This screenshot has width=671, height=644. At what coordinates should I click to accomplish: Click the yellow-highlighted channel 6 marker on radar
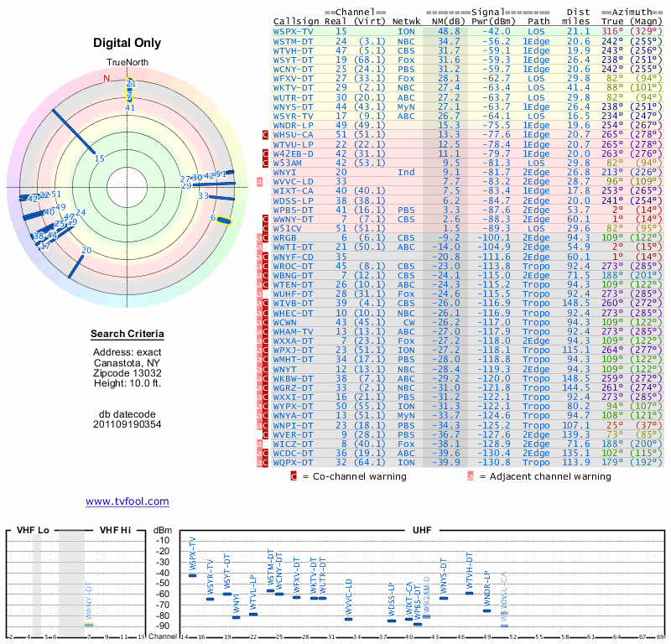tap(224, 221)
